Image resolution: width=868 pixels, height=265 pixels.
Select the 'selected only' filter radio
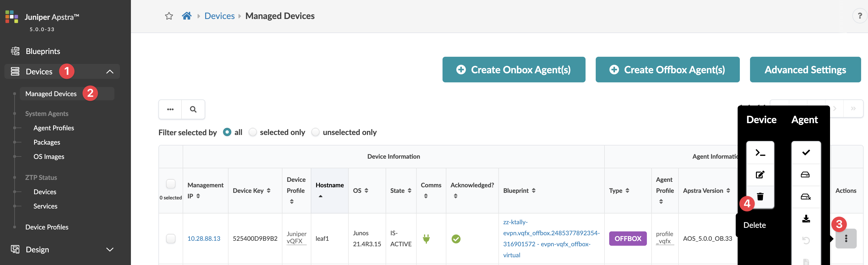click(253, 132)
